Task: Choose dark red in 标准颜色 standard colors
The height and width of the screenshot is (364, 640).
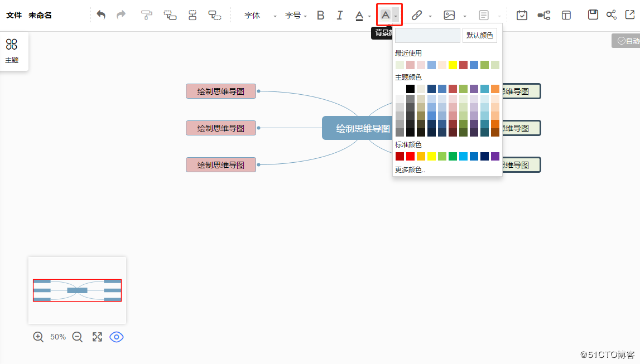Action: [x=400, y=156]
